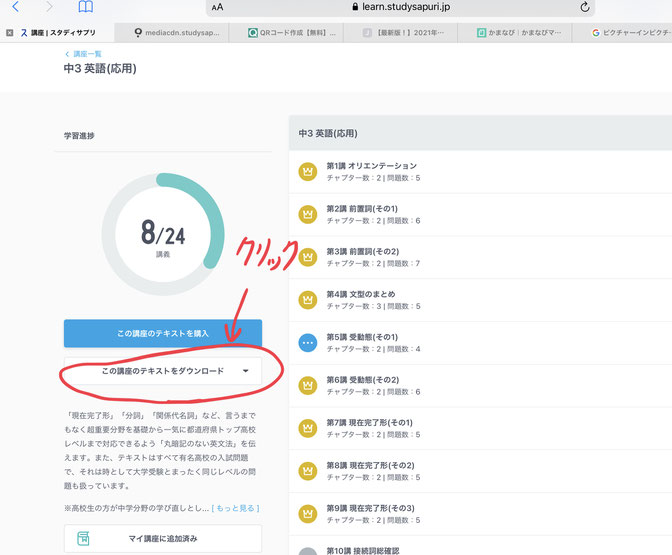Click crown icon for 第7講 現在完了形(その1)
Viewport: 672px width, 555px height.
308,428
